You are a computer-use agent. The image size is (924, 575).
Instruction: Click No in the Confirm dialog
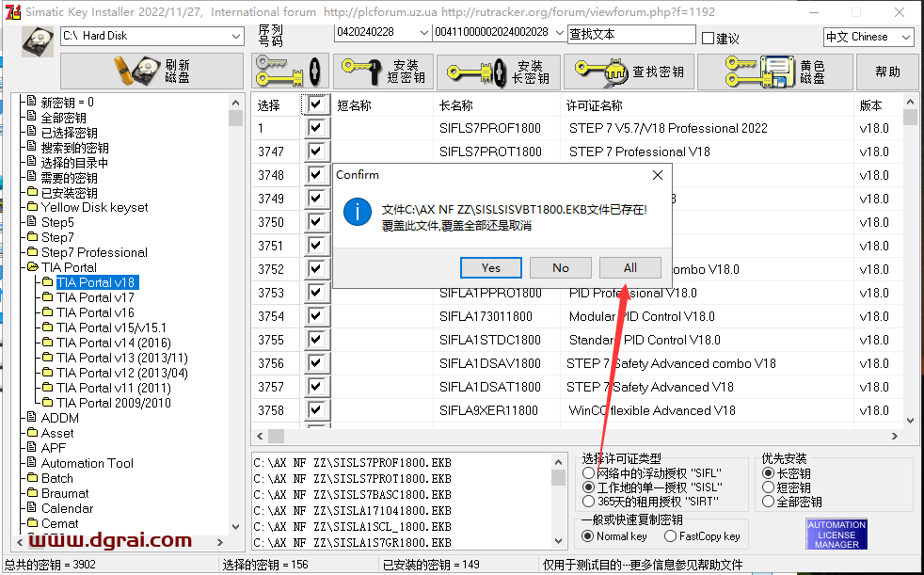561,268
